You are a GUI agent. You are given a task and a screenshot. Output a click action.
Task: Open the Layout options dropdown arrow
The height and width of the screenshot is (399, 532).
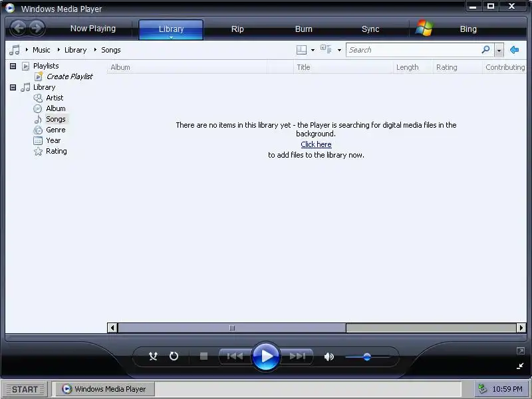point(313,51)
